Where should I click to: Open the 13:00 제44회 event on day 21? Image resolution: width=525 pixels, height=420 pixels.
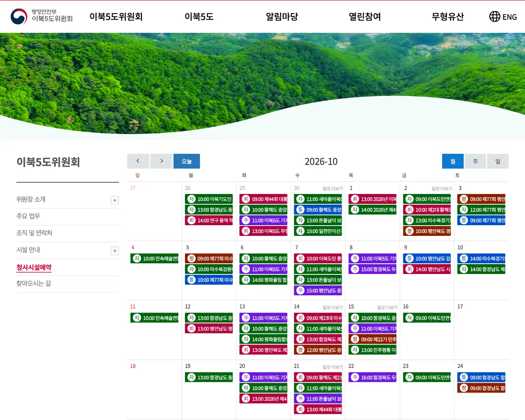[318, 409]
